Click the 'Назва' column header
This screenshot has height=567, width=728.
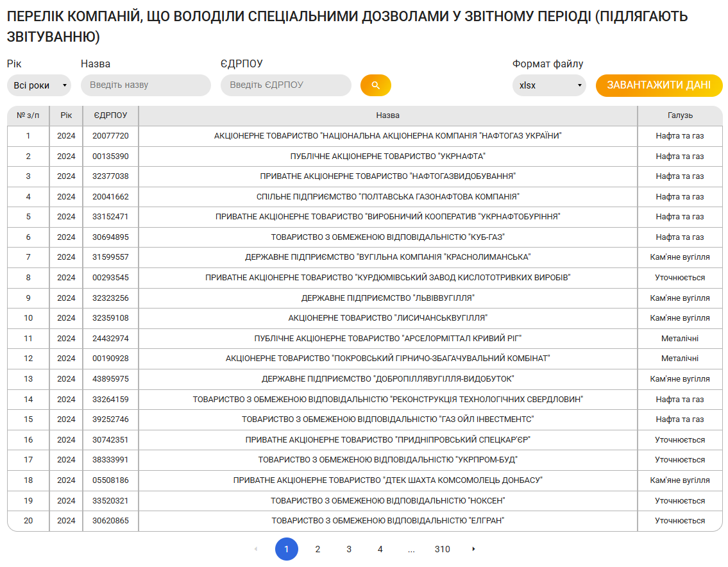(387, 115)
